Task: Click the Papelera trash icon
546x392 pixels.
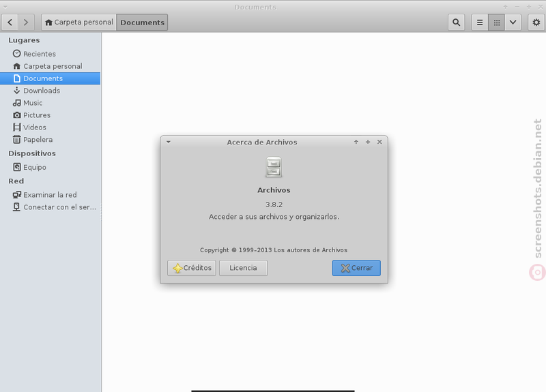Action: coord(16,139)
